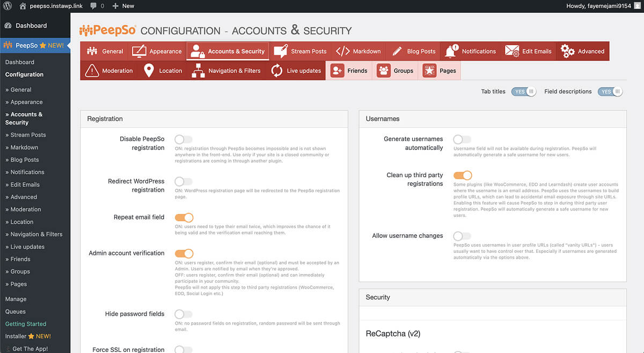Click the Live updates refresh arrows icon
This screenshot has width=644, height=353.
click(x=277, y=70)
